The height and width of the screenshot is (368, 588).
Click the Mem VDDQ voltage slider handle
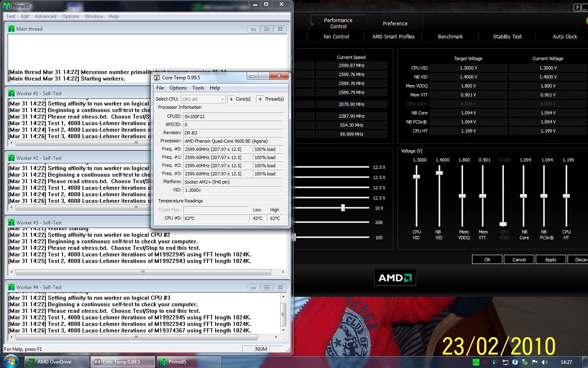click(462, 196)
